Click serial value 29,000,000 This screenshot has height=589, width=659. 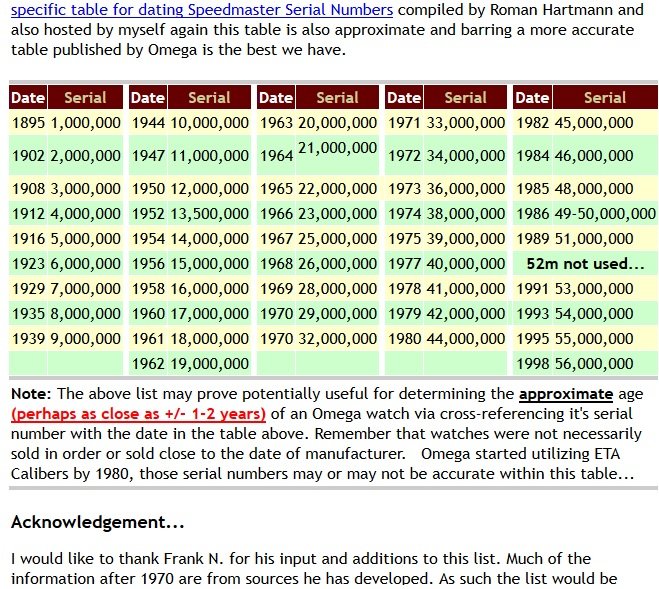point(337,314)
